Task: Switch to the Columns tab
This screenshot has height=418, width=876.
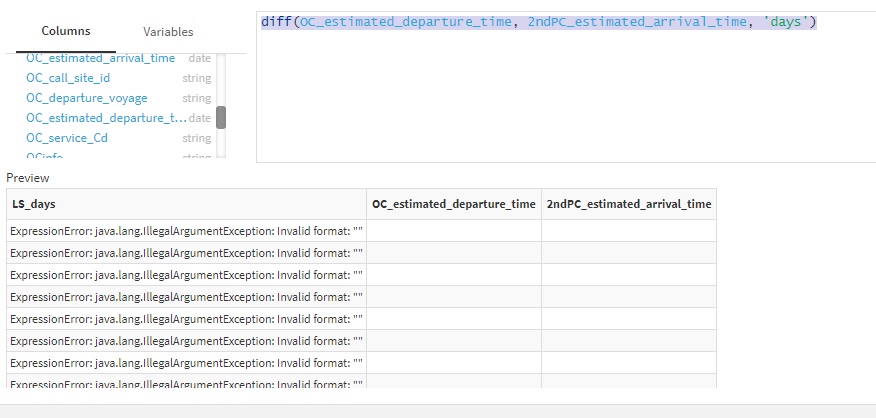Action: (66, 31)
